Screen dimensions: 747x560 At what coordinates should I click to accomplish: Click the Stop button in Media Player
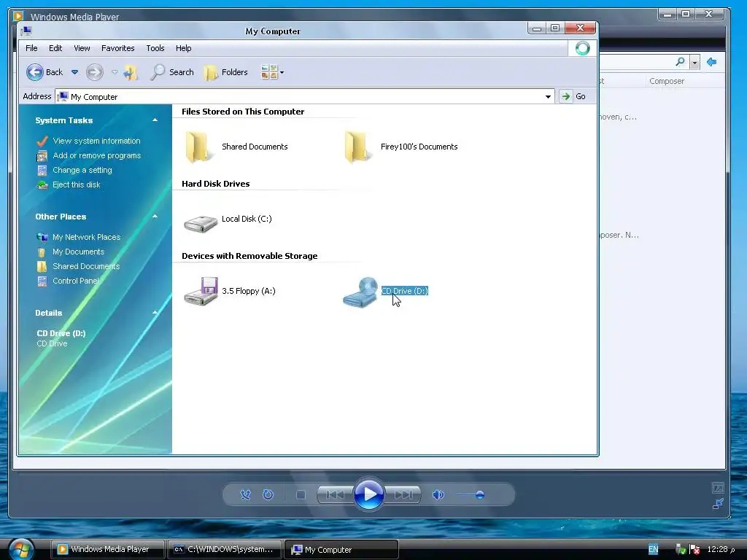pyautogui.click(x=301, y=495)
